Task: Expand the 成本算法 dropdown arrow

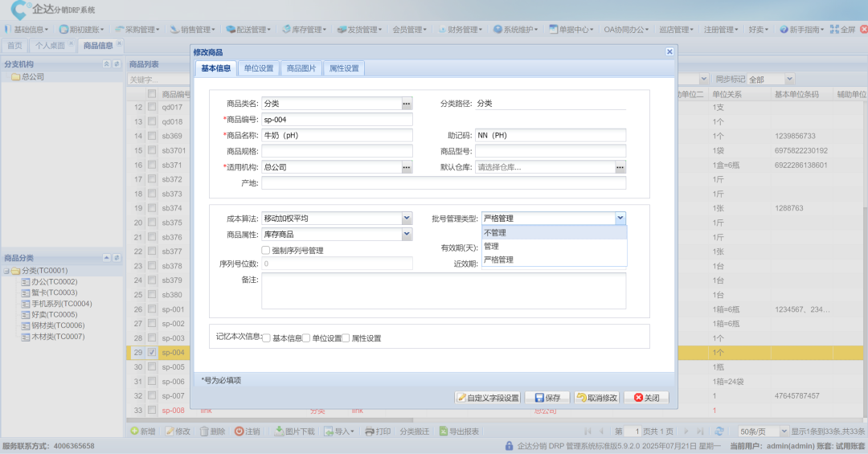Action: (407, 219)
